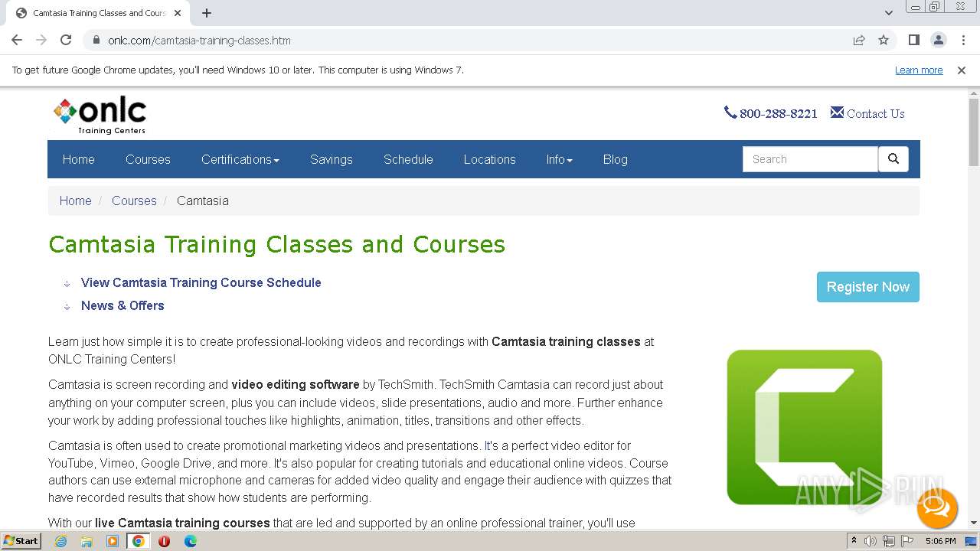Viewport: 980px width, 551px height.
Task: Click the scrollbar down arrow
Action: (x=974, y=523)
